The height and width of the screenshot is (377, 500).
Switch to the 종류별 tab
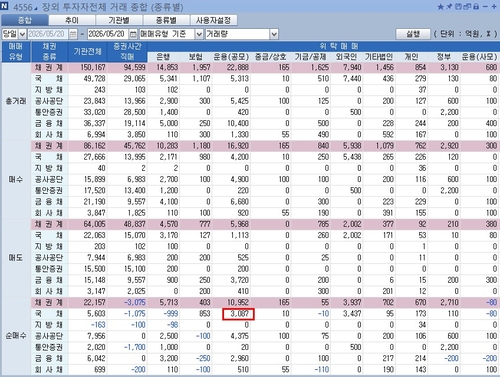[166, 20]
